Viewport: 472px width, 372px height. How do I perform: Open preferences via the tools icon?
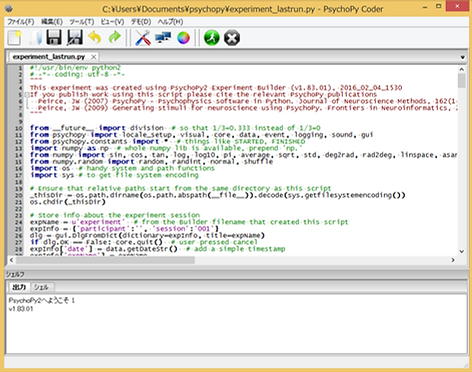point(143,38)
